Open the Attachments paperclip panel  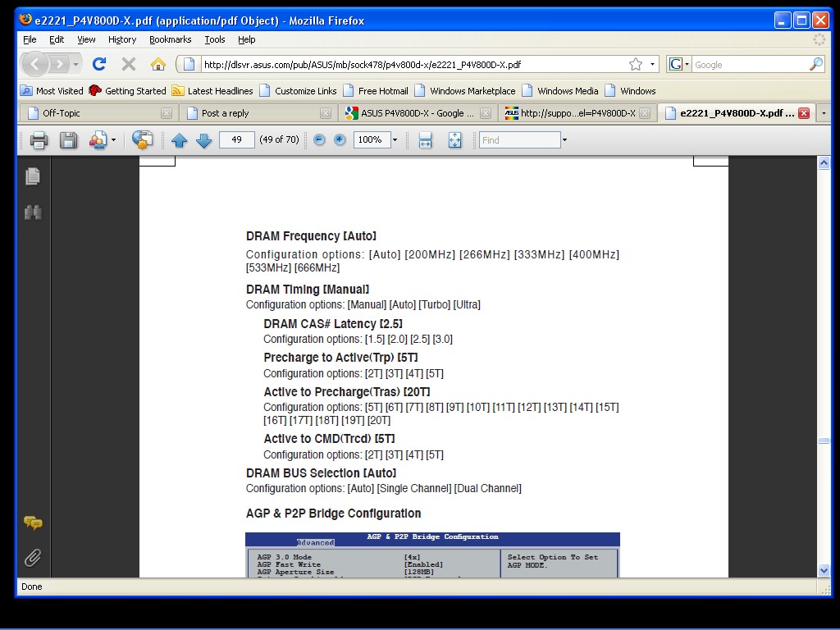click(33, 558)
